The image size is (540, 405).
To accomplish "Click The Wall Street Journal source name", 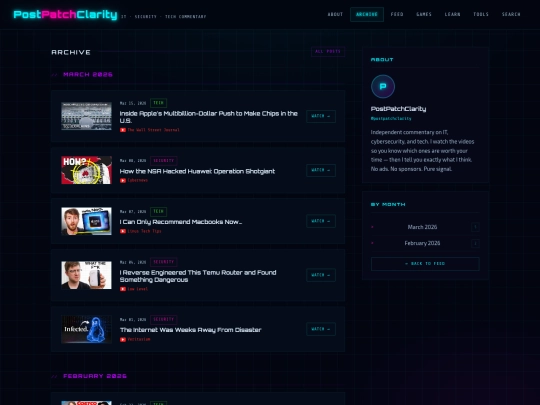I will [x=153, y=130].
